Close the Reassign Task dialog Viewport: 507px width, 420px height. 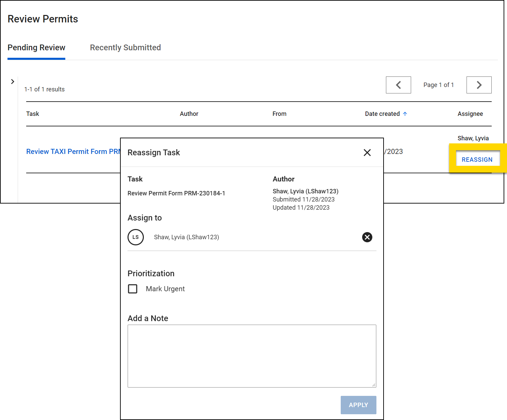pos(367,153)
